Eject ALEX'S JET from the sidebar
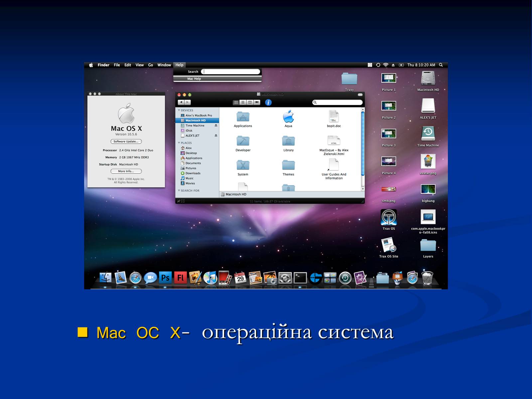 (x=216, y=136)
